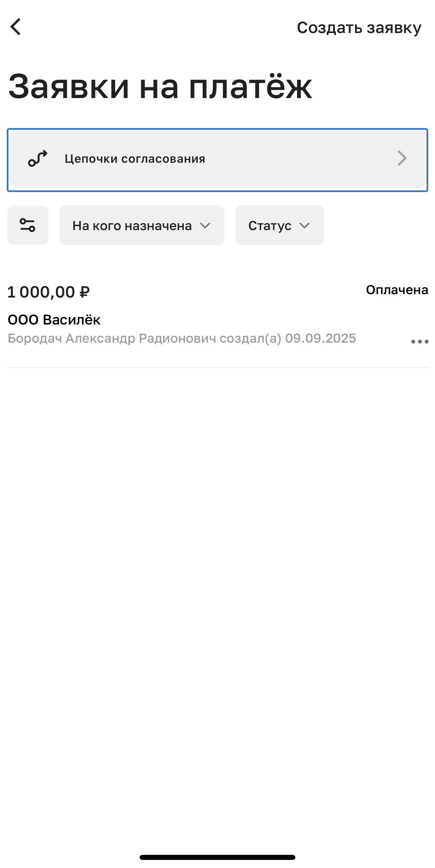Select the На кого назначена filter
Viewport: 435px width, 868px height.
[x=132, y=226]
